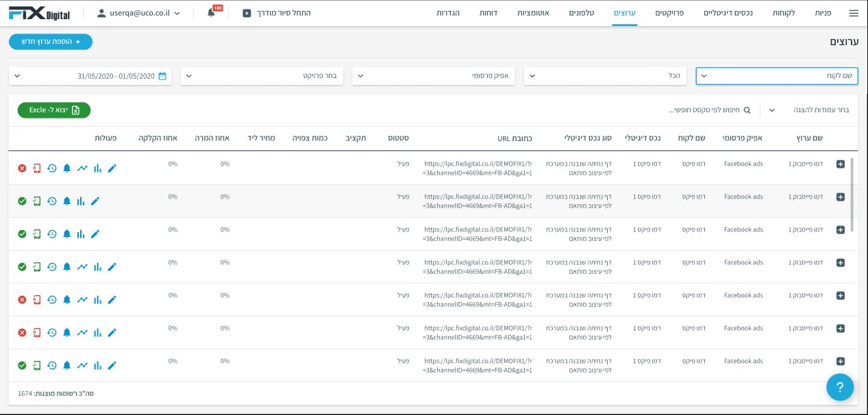Click green phone icon in second row

[x=37, y=201]
